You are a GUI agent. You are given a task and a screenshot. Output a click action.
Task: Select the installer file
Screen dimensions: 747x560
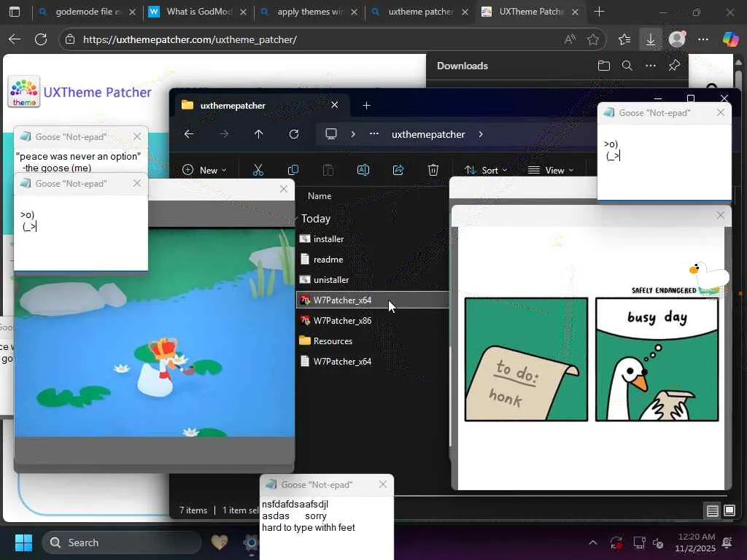[x=372, y=239]
